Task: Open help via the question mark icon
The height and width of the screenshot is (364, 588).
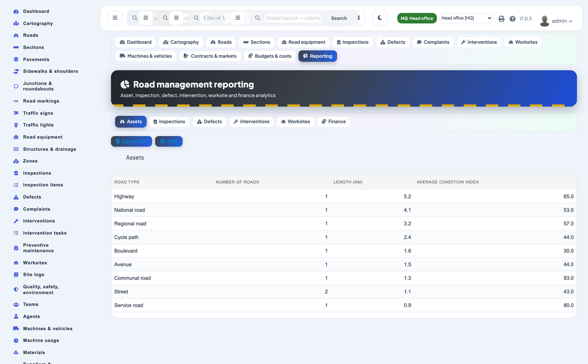Action: [x=513, y=19]
